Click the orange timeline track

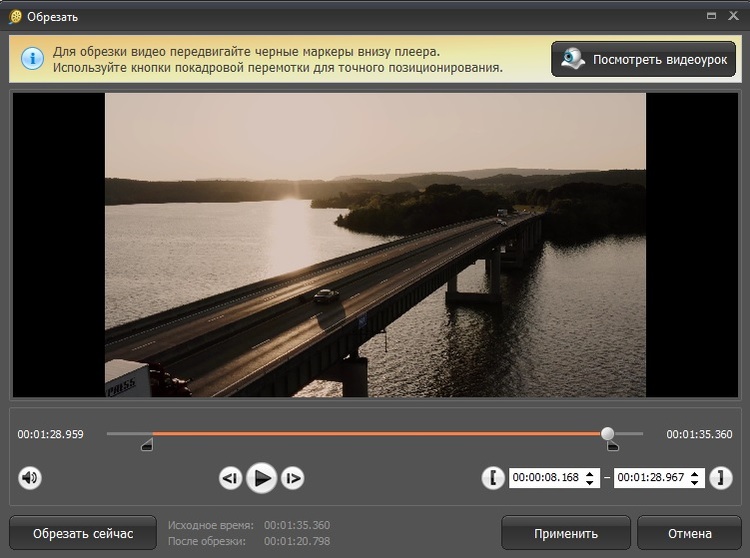click(x=376, y=434)
